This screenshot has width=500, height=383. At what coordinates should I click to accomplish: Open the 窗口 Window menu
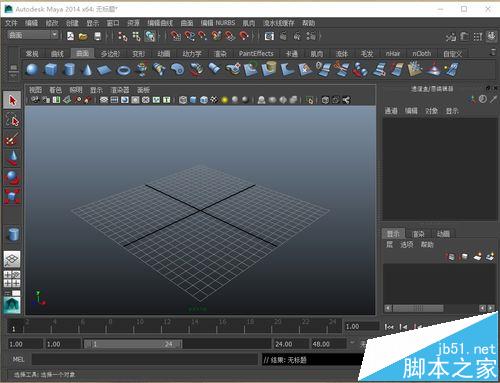tap(113, 23)
